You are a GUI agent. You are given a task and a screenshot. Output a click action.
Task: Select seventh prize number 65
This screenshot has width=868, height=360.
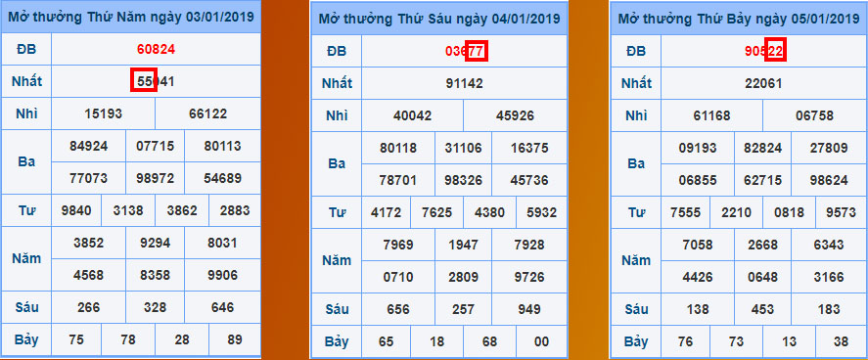(386, 341)
